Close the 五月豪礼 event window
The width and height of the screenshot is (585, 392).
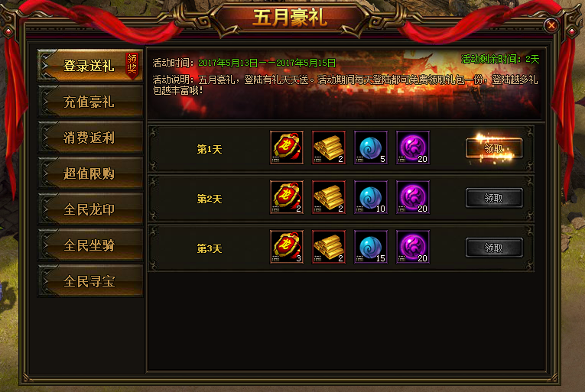pyautogui.click(x=551, y=25)
